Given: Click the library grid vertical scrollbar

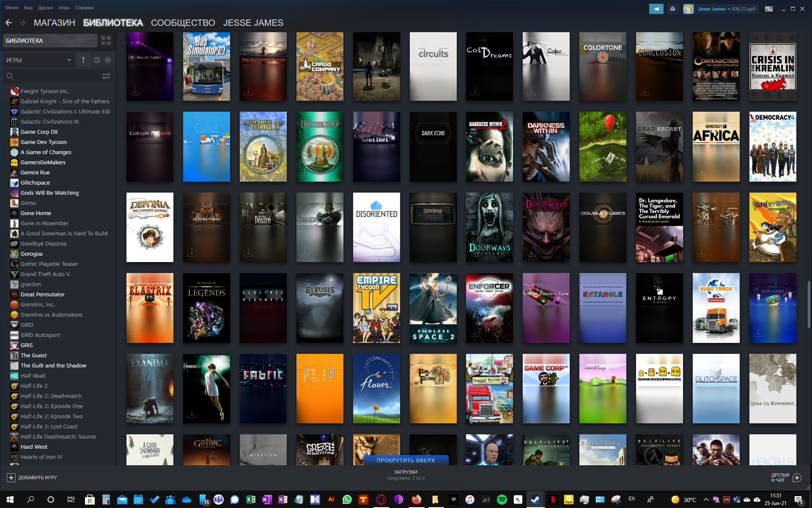Looking at the screenshot, I should point(809,305).
